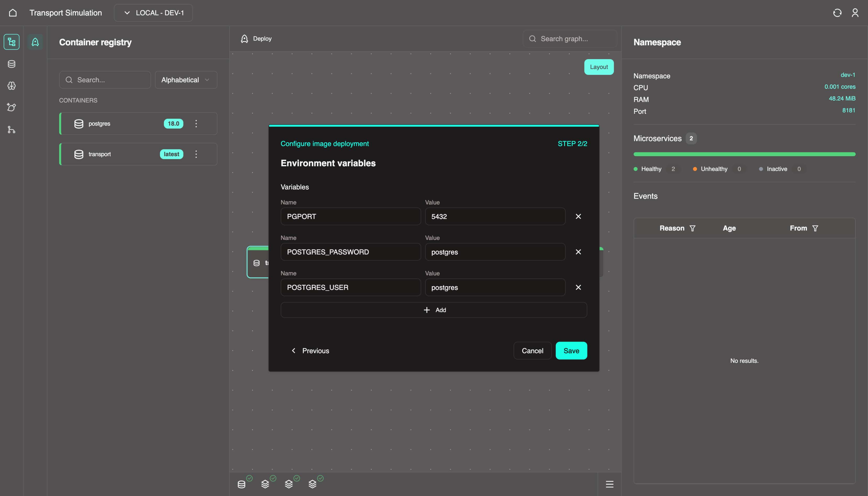Click the 18.0 version tag on postgres
This screenshot has width=868, height=496.
pos(174,124)
